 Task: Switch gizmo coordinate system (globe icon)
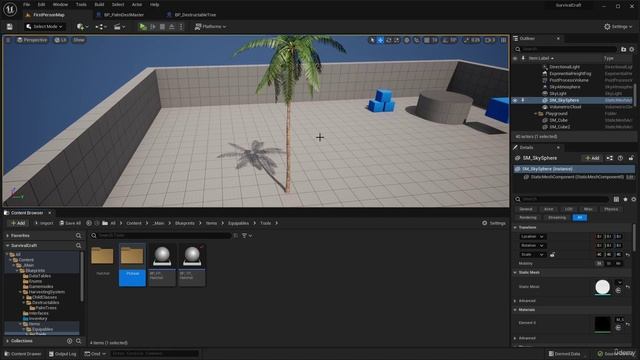click(407, 40)
